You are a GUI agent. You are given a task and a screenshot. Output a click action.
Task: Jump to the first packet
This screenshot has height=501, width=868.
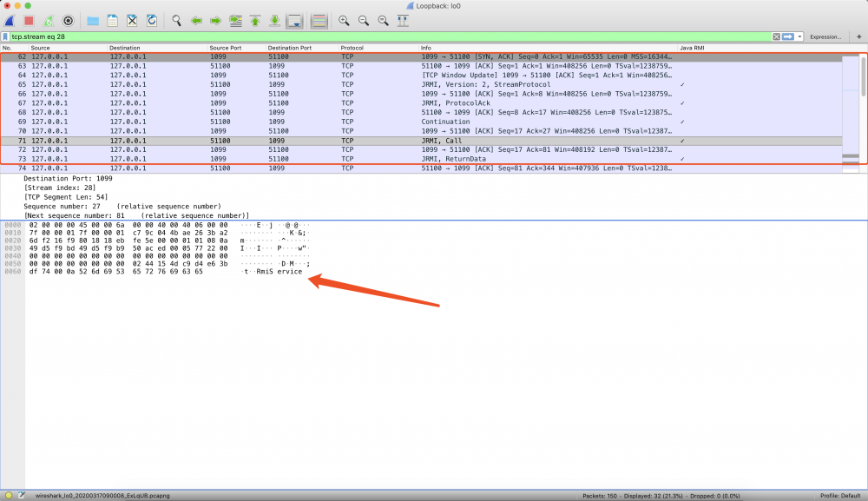[255, 21]
